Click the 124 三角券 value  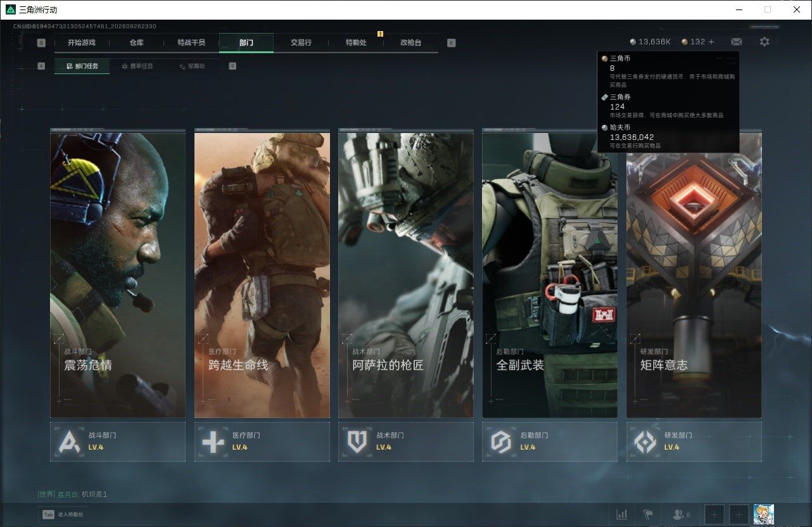pyautogui.click(x=618, y=106)
